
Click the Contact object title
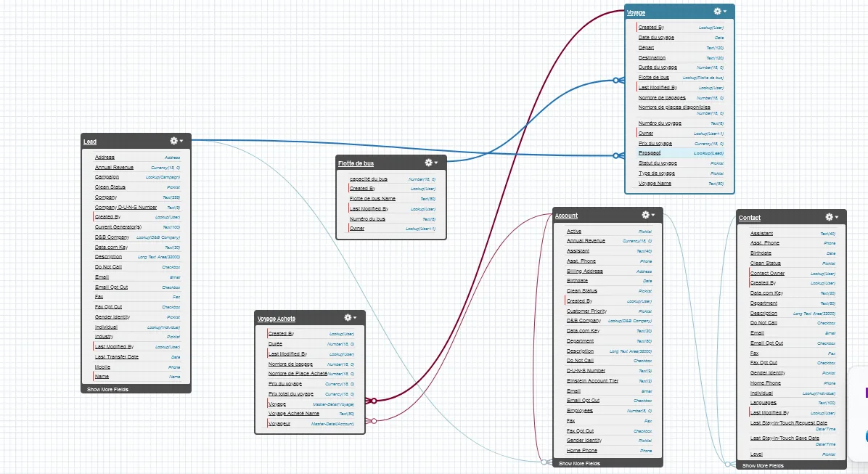point(750,218)
